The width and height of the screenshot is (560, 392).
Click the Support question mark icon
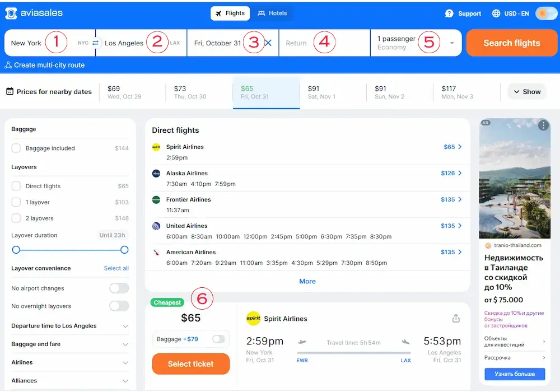coord(449,13)
